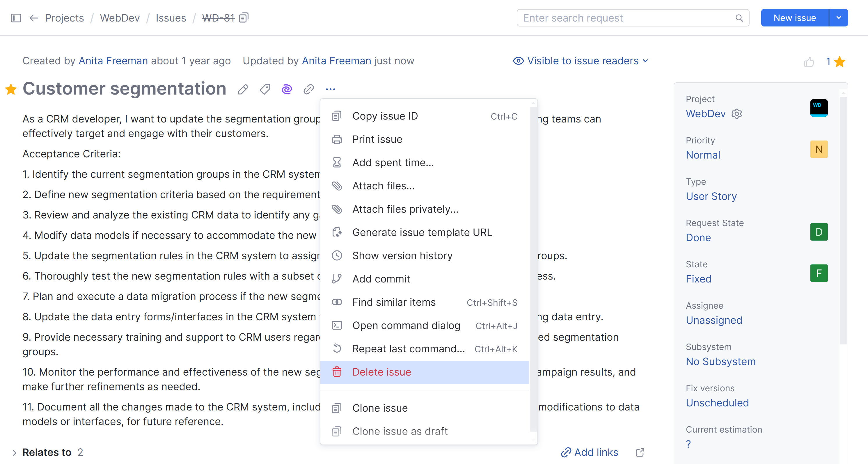Click the green Fixed state swatch
The image size is (868, 464).
819,273
